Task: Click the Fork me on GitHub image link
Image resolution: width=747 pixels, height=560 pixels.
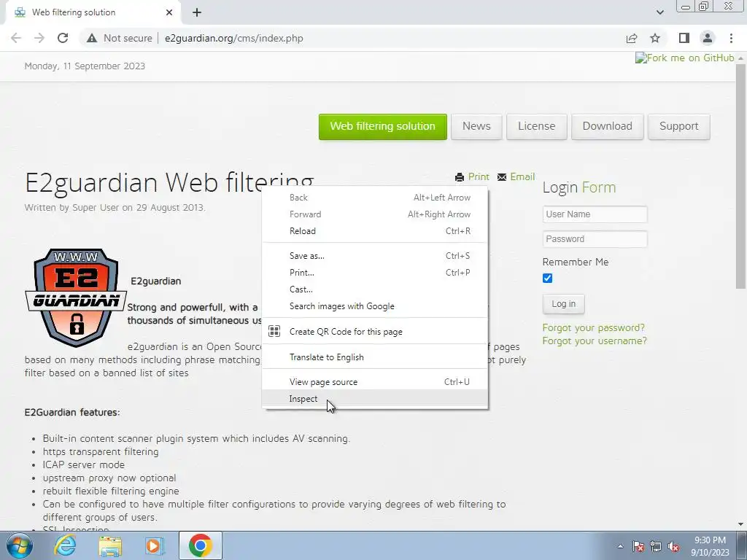Action: click(x=684, y=58)
